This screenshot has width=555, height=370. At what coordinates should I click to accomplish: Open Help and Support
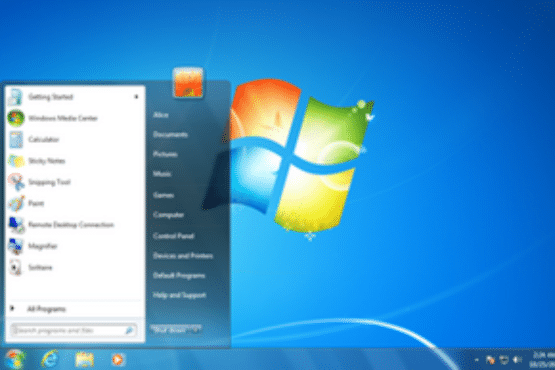pos(179,295)
